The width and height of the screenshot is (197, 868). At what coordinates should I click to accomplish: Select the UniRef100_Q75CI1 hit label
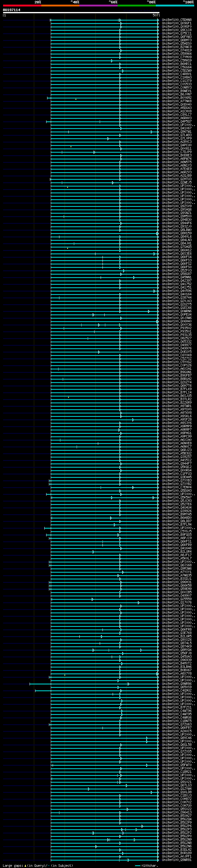[176, 33]
